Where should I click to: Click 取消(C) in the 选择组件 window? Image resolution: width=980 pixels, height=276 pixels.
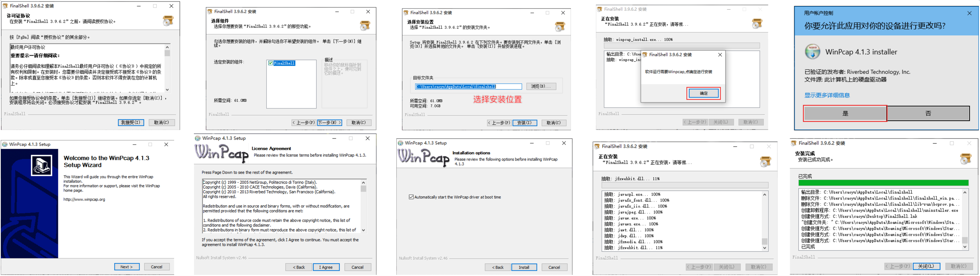[x=359, y=123]
